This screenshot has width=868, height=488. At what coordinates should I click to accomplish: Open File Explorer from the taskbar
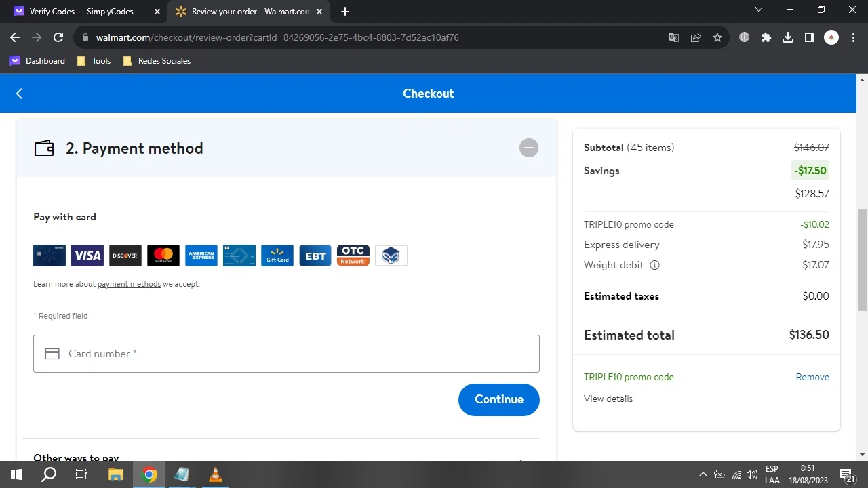point(116,474)
